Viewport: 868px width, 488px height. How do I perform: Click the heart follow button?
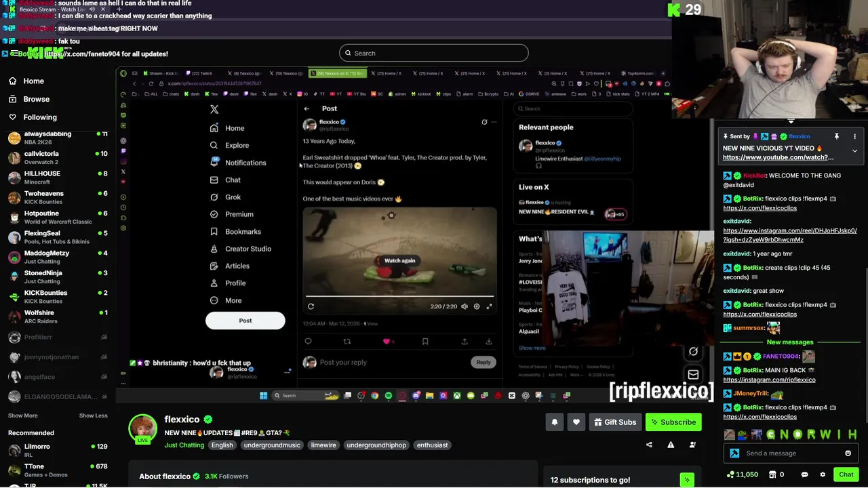click(576, 422)
